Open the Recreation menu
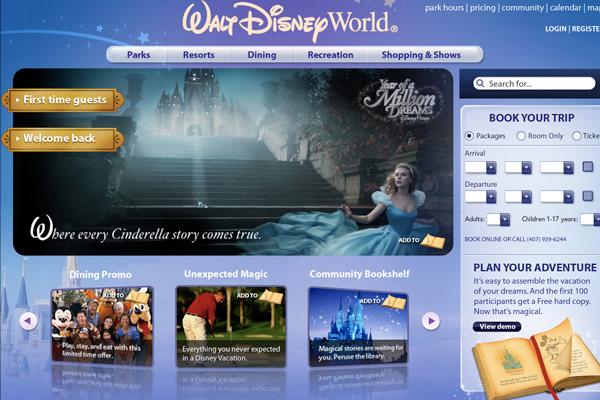Screen dimensions: 600x400 coord(330,55)
